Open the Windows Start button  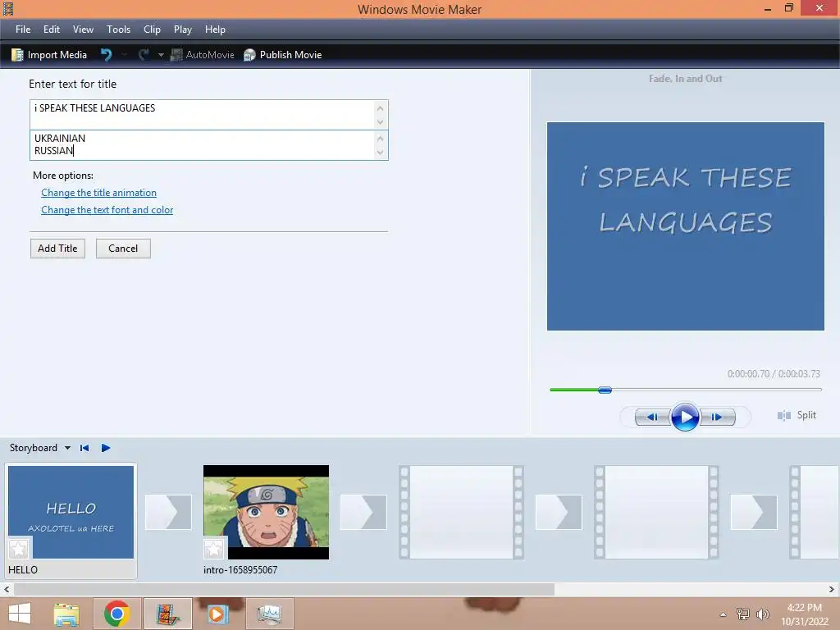point(20,614)
